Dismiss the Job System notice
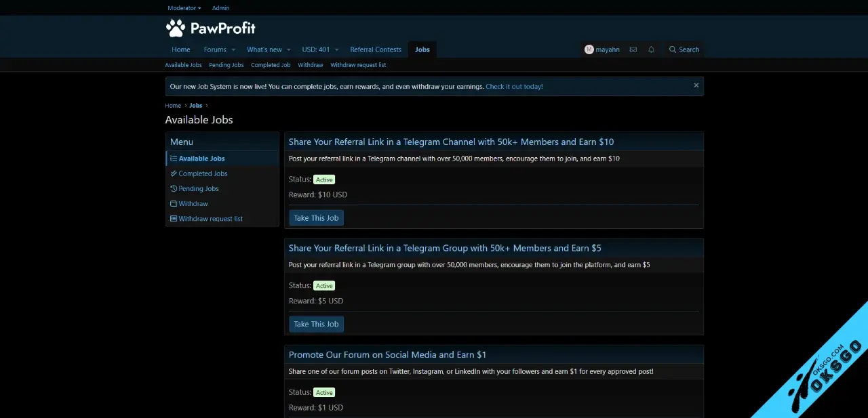868x418 pixels. pos(696,85)
